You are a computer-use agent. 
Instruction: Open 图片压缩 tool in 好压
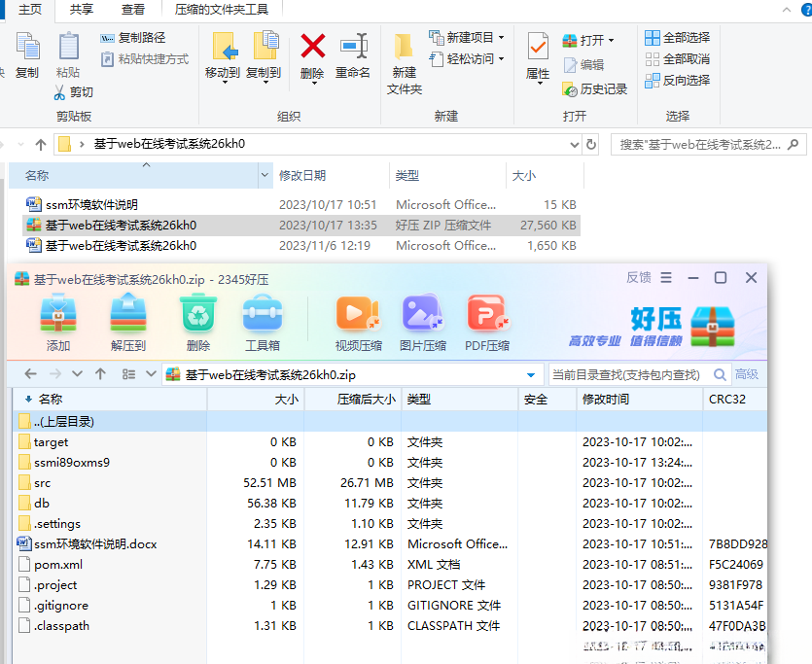pos(423,324)
